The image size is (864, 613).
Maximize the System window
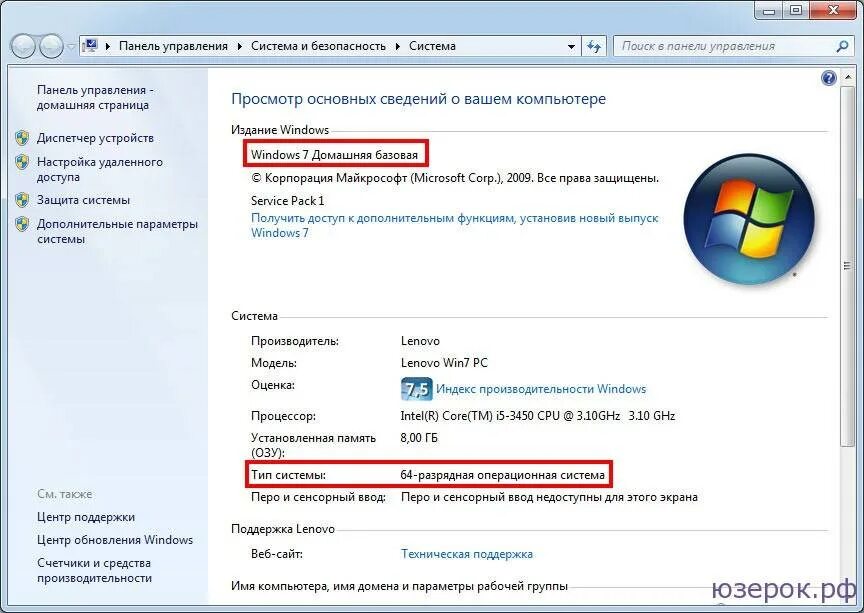point(797,10)
